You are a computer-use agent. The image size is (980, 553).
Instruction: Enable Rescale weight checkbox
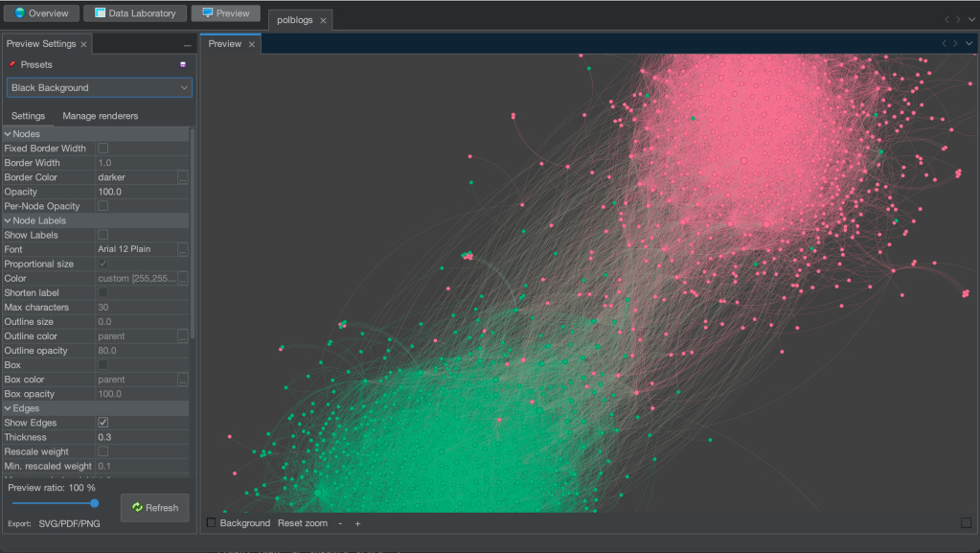pyautogui.click(x=103, y=451)
